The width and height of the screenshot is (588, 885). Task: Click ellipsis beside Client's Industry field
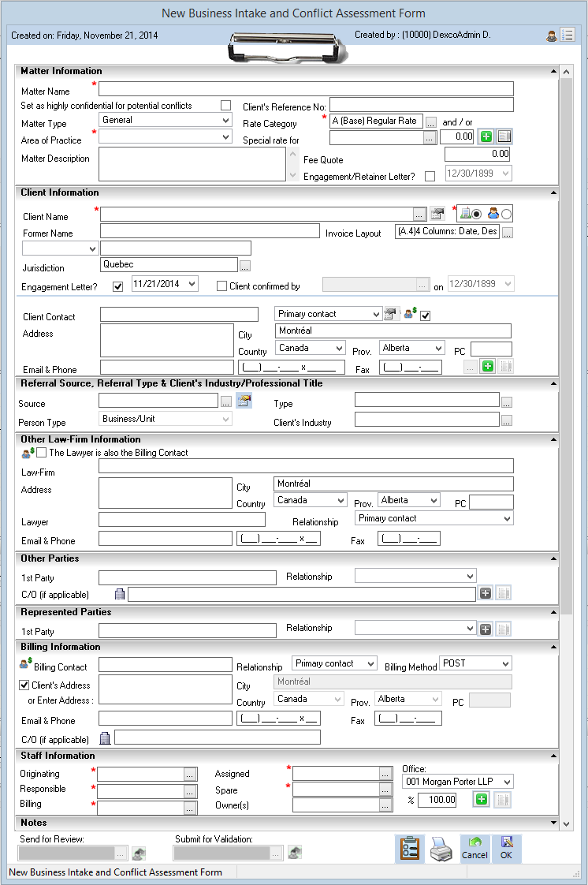click(x=507, y=421)
